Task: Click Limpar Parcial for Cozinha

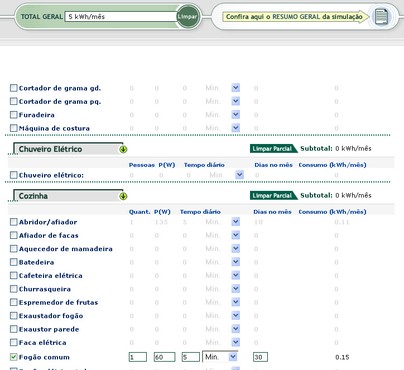Action: point(273,195)
